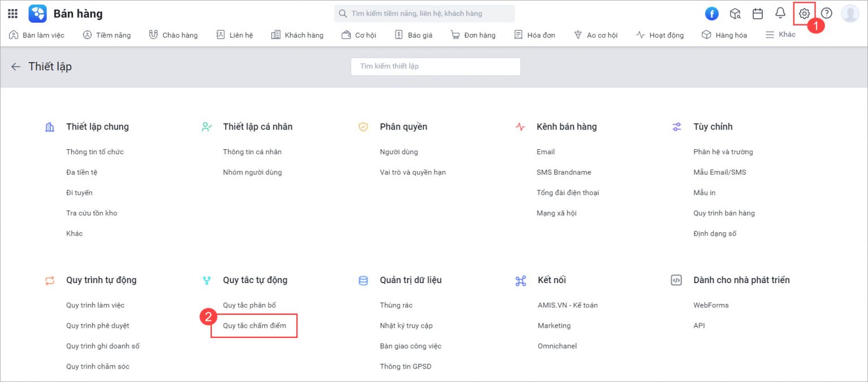Open notifications bell icon
Screen dimensions: 868x382
click(780, 13)
